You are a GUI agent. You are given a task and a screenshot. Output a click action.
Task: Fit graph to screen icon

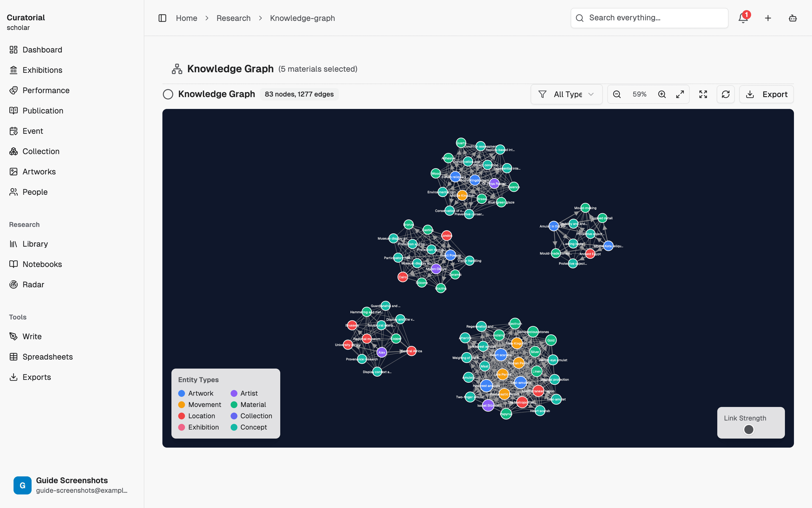point(703,95)
